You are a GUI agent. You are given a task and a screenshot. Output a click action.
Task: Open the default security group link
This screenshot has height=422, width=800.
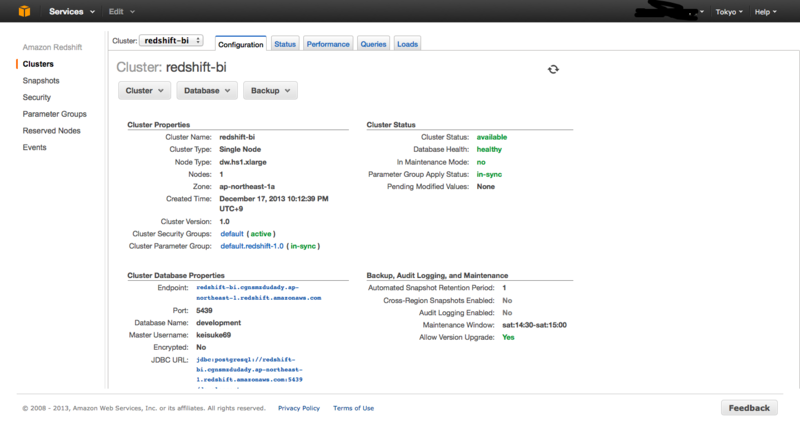click(x=232, y=234)
